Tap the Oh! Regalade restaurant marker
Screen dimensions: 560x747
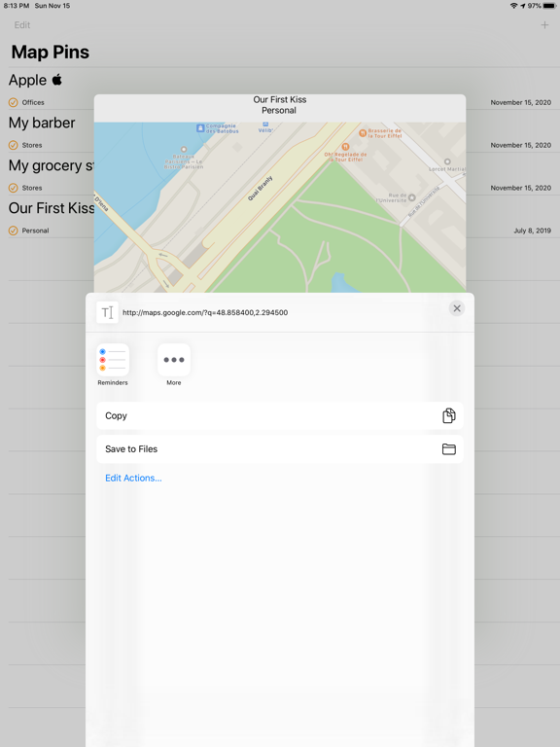click(x=345, y=147)
